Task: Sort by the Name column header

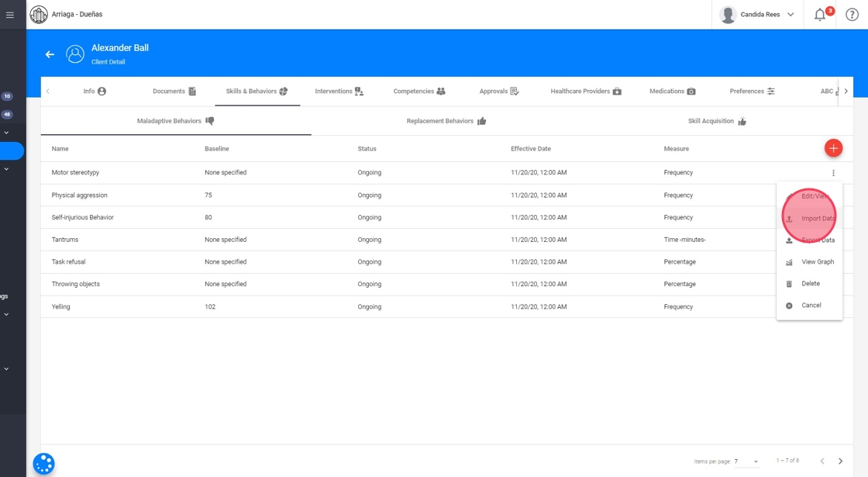Action: tap(60, 148)
